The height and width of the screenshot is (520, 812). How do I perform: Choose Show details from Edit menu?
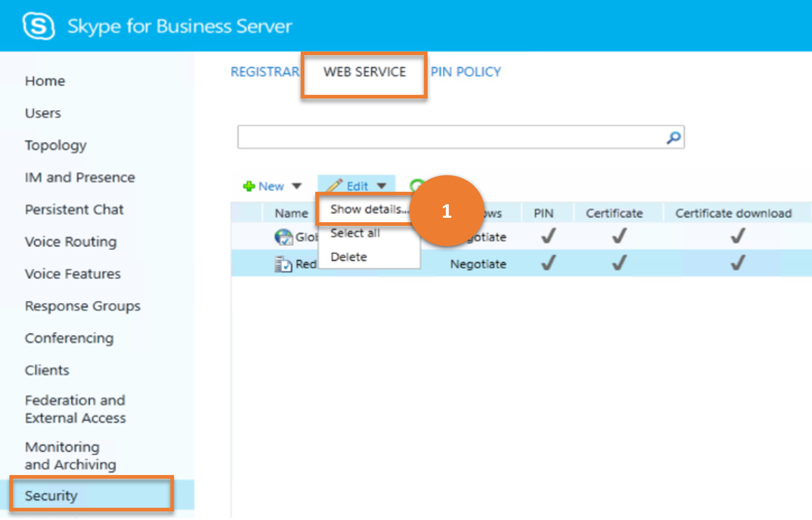click(x=369, y=210)
